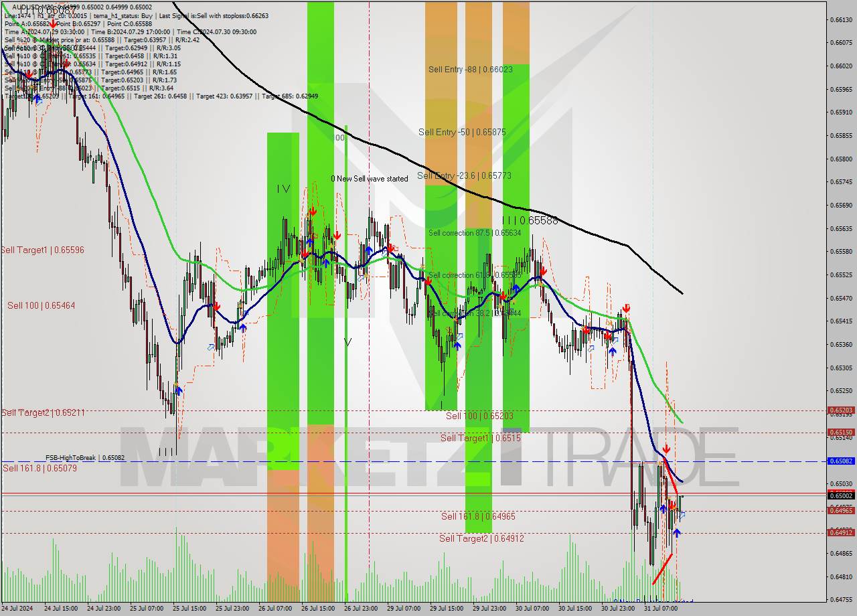This screenshot has width=857, height=616.
Task: Click left-side 'Sell Target1 | 0.65596' label
Action: pos(43,250)
